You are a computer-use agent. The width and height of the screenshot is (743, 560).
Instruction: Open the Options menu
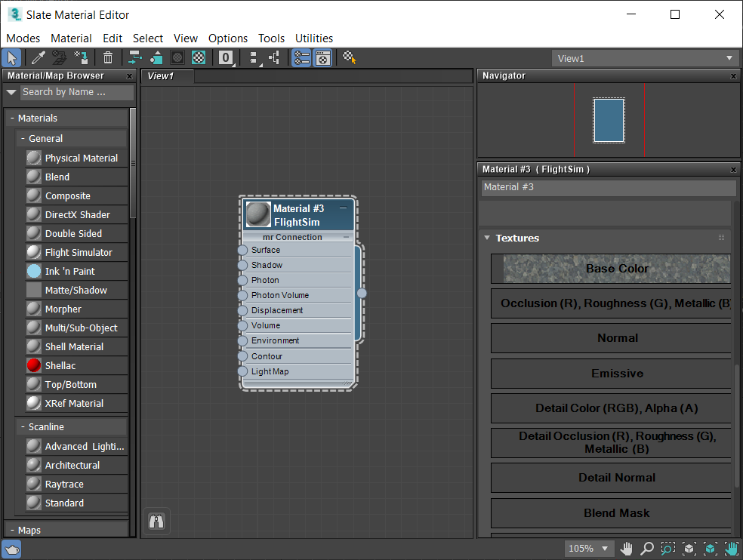(x=228, y=38)
